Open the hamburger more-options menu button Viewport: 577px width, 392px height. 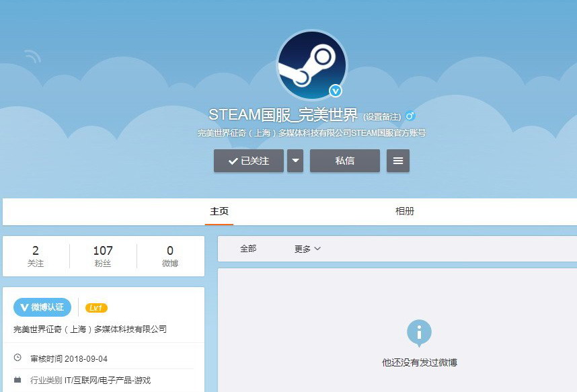coord(398,161)
